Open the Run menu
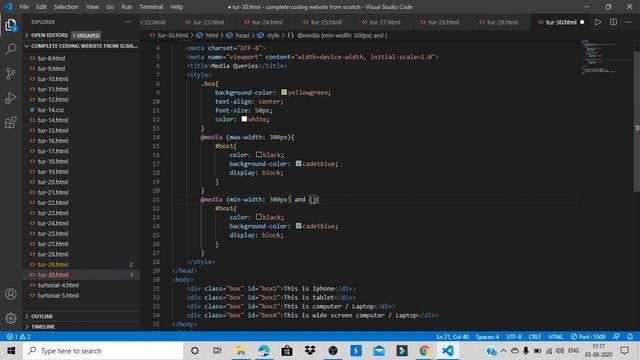Viewport: 640px width, 360px height. pos(127,7)
